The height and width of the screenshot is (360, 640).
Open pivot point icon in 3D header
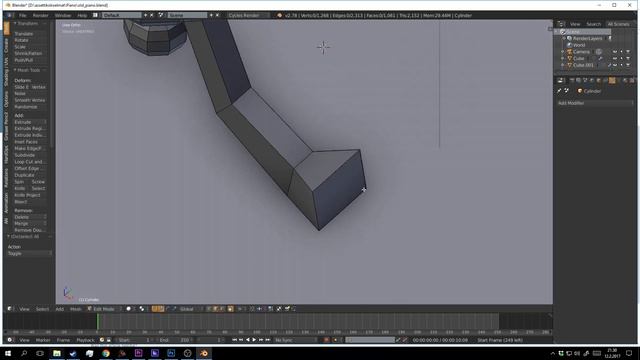pyautogui.click(x=142, y=309)
